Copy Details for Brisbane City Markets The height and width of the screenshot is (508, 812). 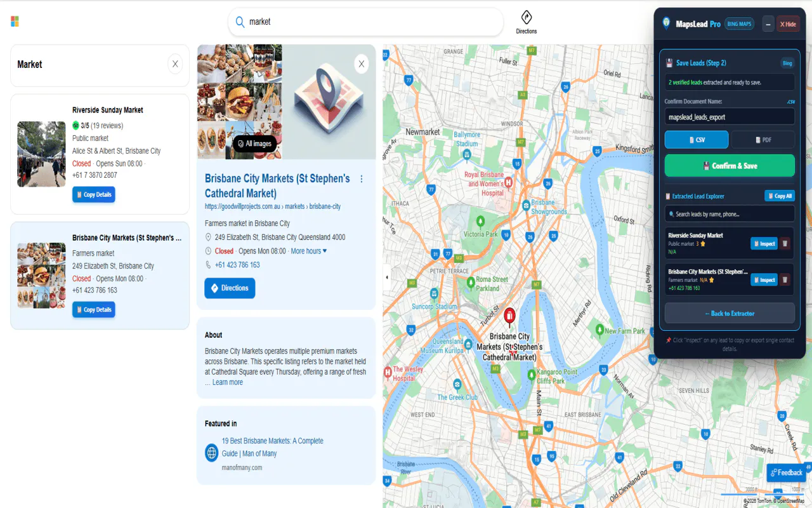pyautogui.click(x=94, y=310)
